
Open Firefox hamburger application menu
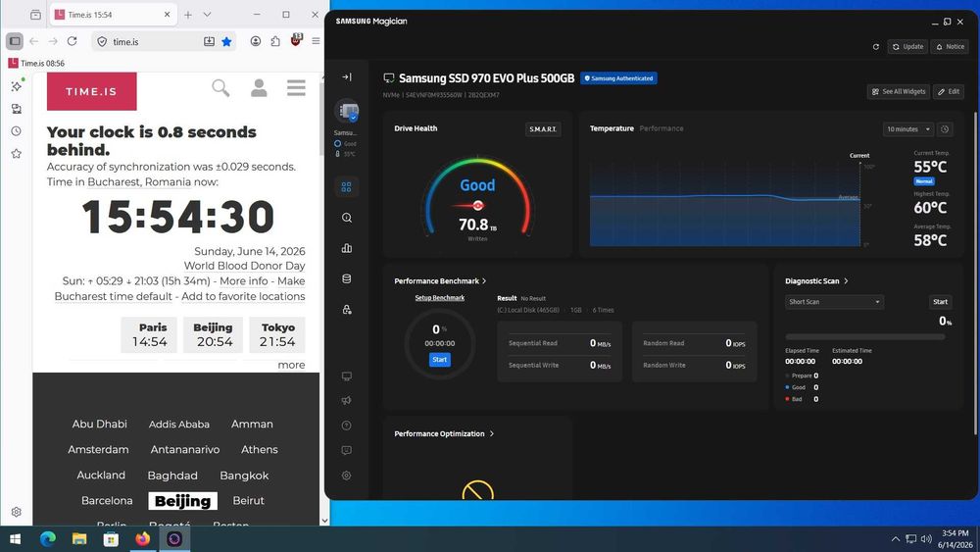(316, 41)
